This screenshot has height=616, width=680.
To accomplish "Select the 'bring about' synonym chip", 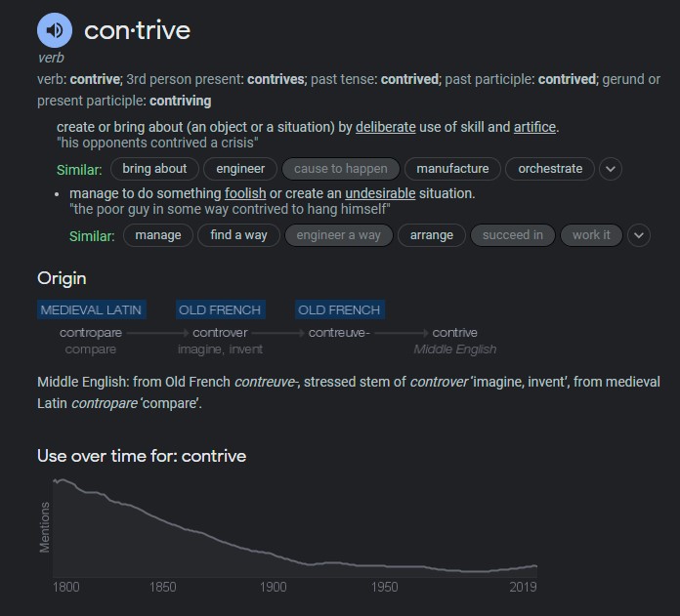I will [x=154, y=169].
